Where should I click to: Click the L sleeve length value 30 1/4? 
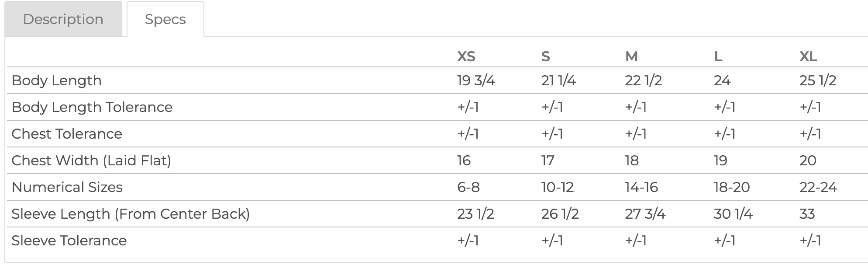point(733,214)
